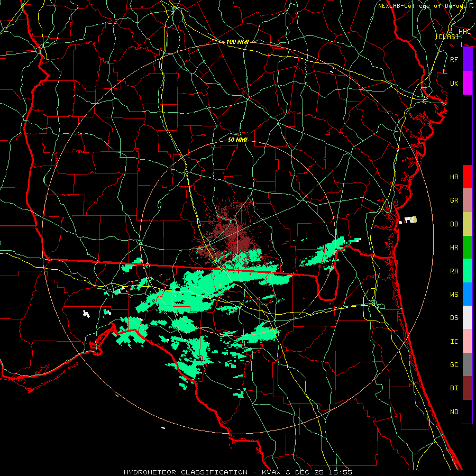Click the 'HHC' product code text
This screenshot has width=476, height=476.
tap(464, 32)
